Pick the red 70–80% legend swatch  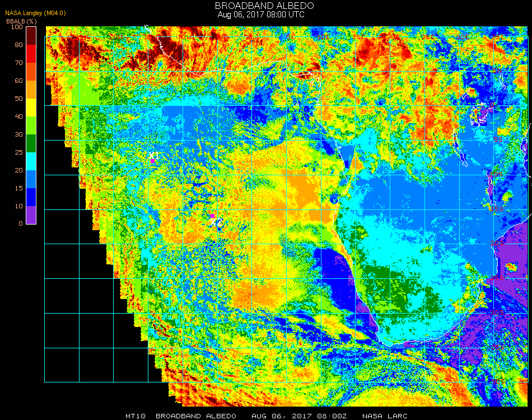point(31,54)
